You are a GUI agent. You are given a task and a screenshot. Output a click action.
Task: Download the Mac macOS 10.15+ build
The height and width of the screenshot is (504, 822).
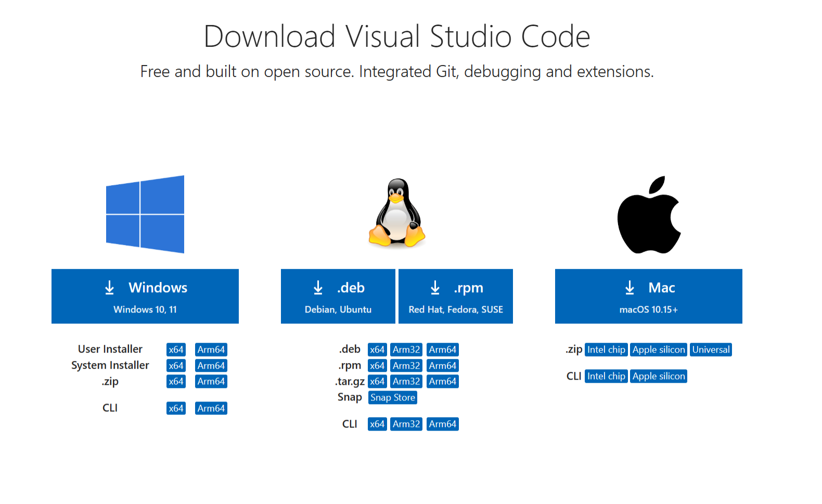[649, 296]
